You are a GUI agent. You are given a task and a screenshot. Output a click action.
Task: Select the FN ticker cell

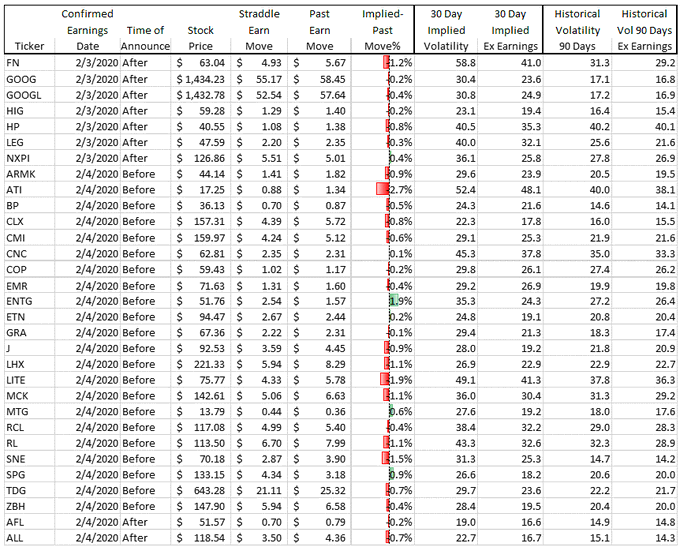29,63
